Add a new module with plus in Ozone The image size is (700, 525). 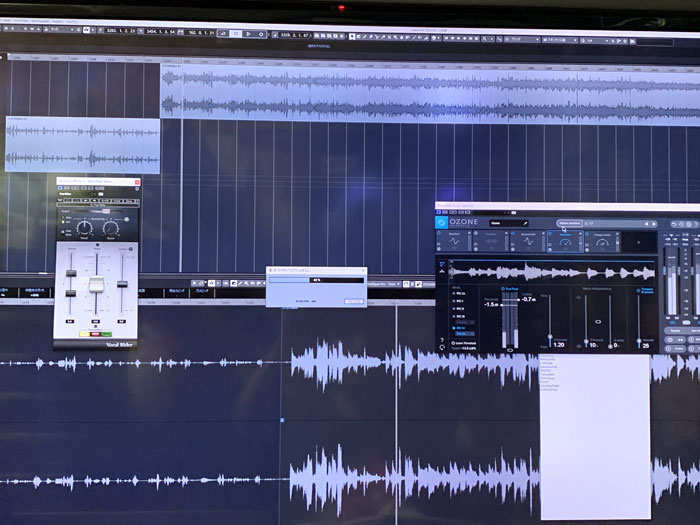(x=639, y=242)
